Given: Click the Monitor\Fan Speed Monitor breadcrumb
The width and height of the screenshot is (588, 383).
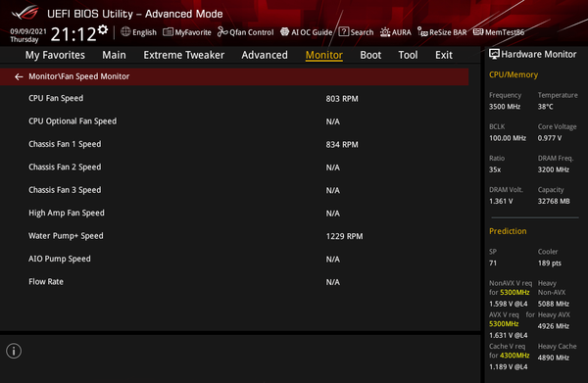Looking at the screenshot, I should [79, 76].
